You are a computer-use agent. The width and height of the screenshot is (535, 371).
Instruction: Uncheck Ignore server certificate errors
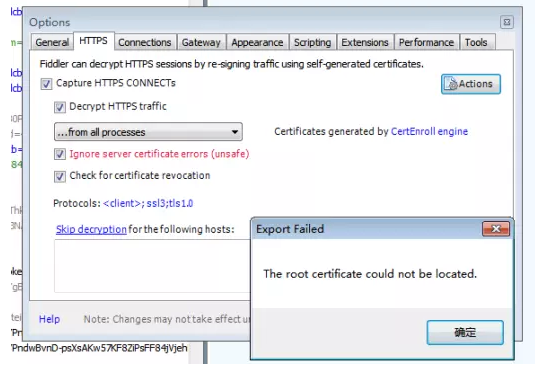(x=60, y=154)
